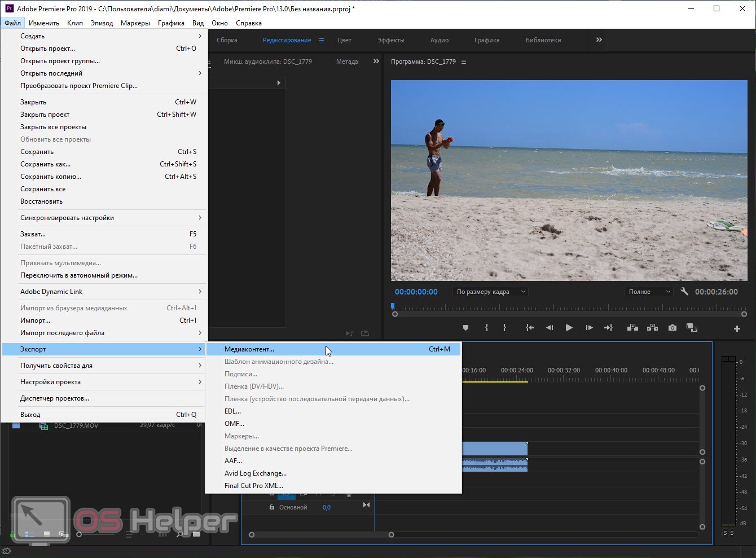This screenshot has width=756, height=558.
Task: Export frame with the camera icon
Action: [x=673, y=328]
